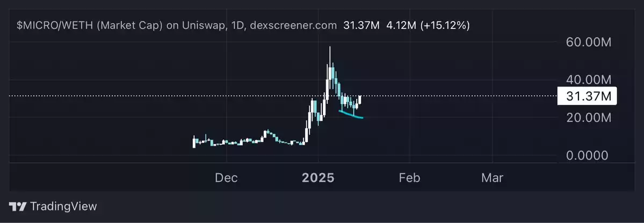The height and width of the screenshot is (223, 644).
Task: Select the 20.00M price axis label
Action: pyautogui.click(x=589, y=118)
